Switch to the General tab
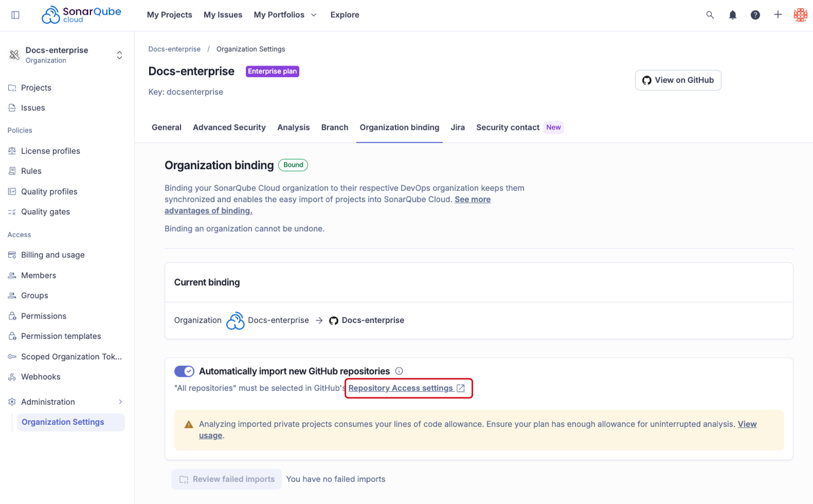The image size is (813, 504). click(166, 127)
